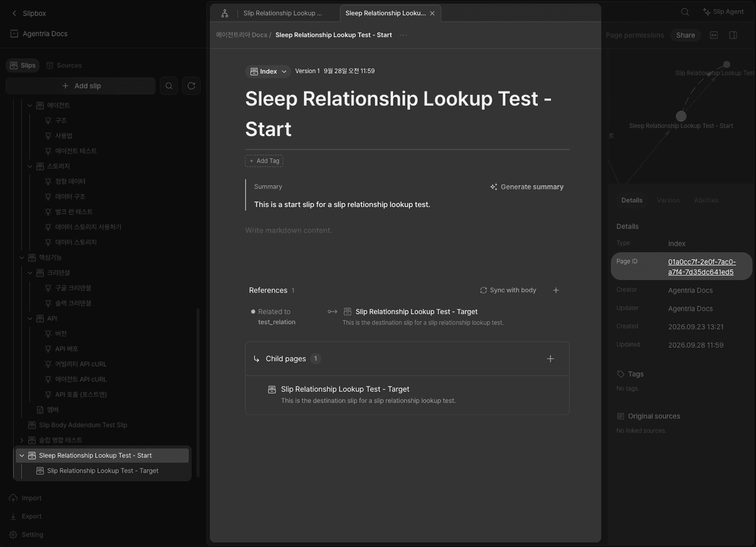Open the breadcrumb more options ellipsis
Screen dimensions: 756x547
[403, 35]
